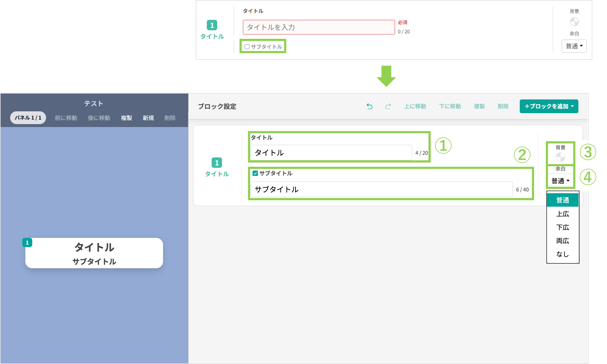
Task: Click the パネル 1/1 pill indicator
Action: 28,118
